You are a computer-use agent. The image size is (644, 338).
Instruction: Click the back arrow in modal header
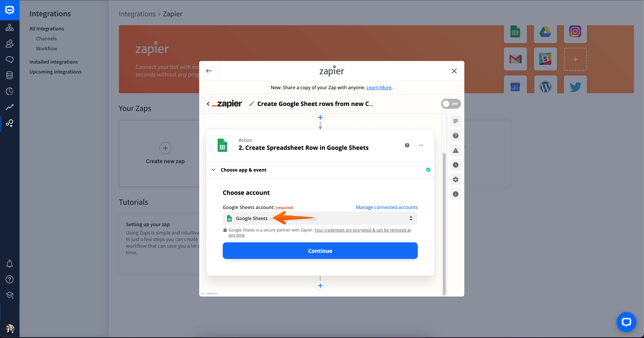(x=209, y=71)
